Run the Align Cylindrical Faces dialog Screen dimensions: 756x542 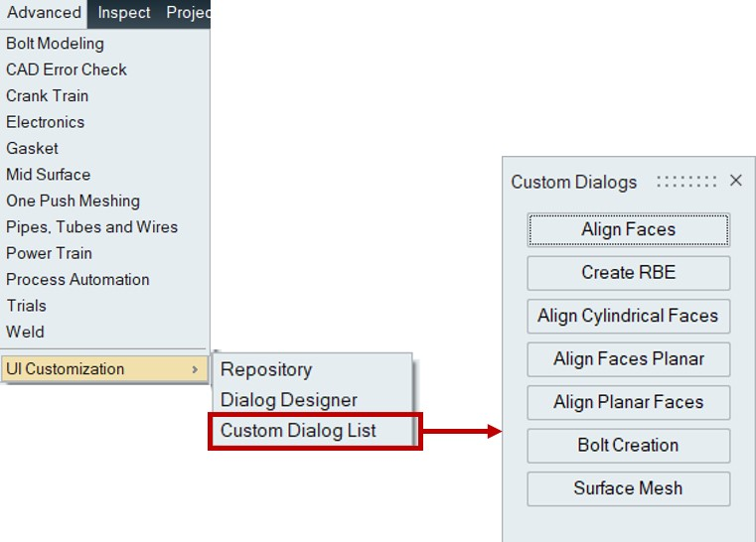pyautogui.click(x=628, y=316)
